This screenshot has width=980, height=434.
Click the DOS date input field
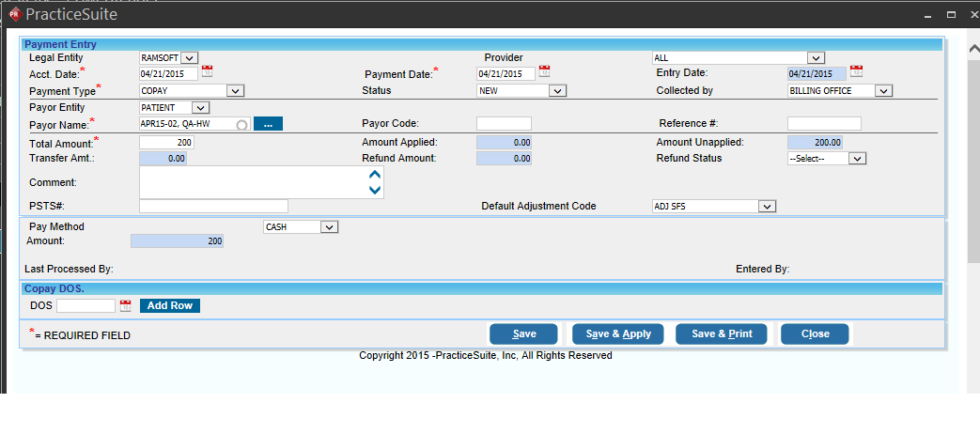pos(86,306)
